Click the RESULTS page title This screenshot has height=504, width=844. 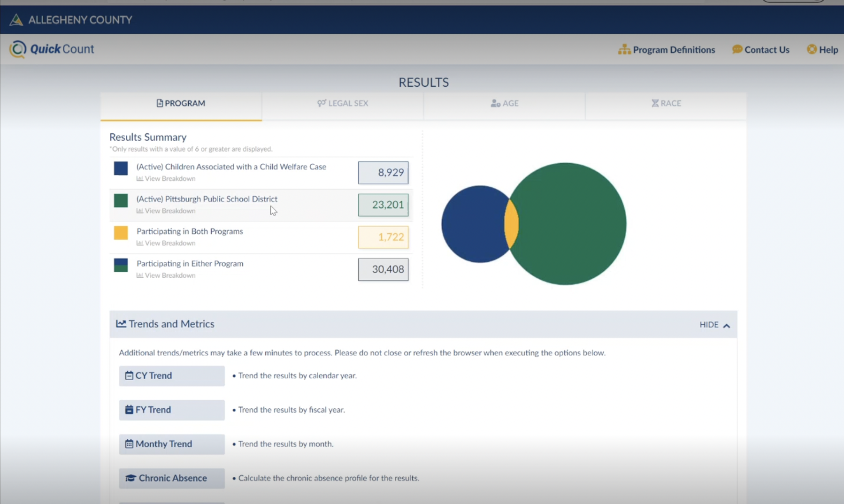pyautogui.click(x=423, y=83)
